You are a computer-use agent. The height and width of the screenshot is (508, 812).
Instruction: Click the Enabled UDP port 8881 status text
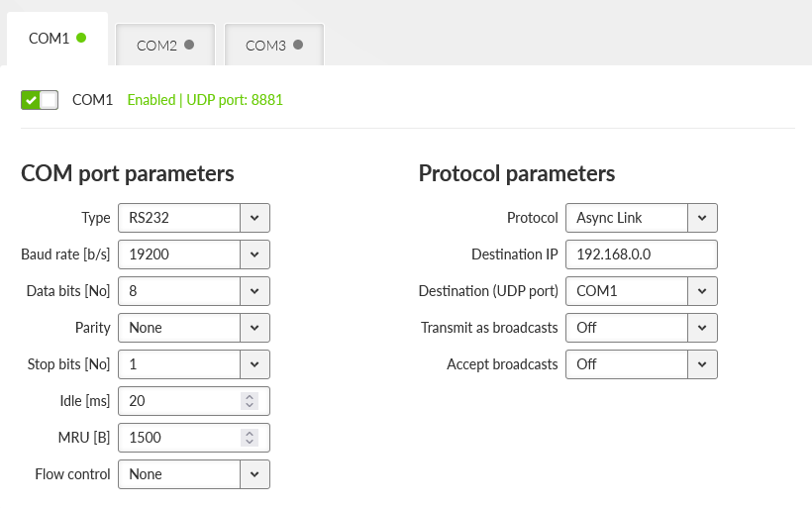205,100
